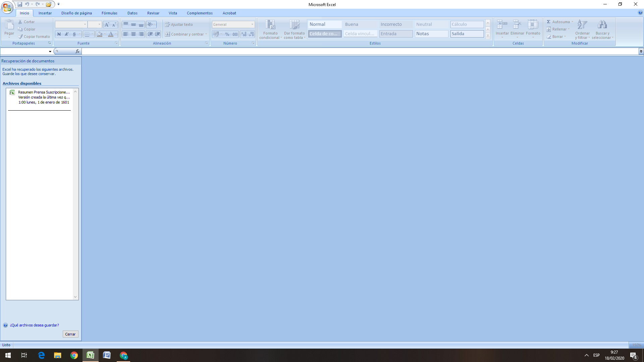Click the Save icon in quick access toolbar
Screen dimensions: 644x362
[x=20, y=4]
